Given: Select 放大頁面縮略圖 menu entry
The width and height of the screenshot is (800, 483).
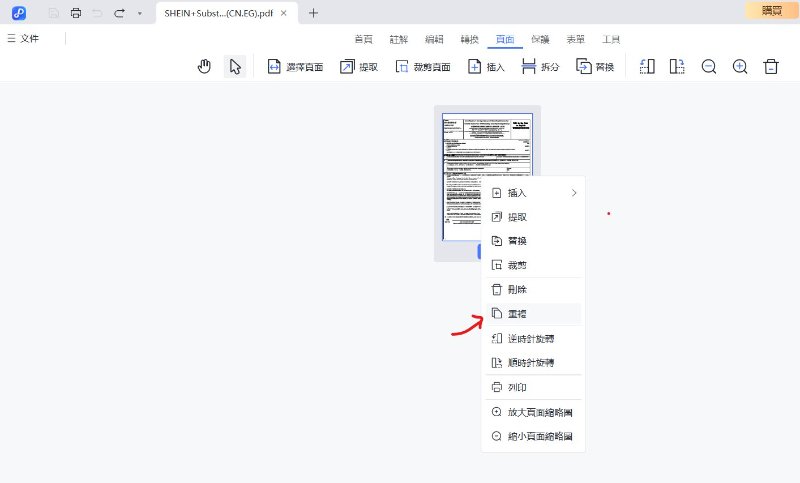Looking at the screenshot, I should (x=533, y=412).
